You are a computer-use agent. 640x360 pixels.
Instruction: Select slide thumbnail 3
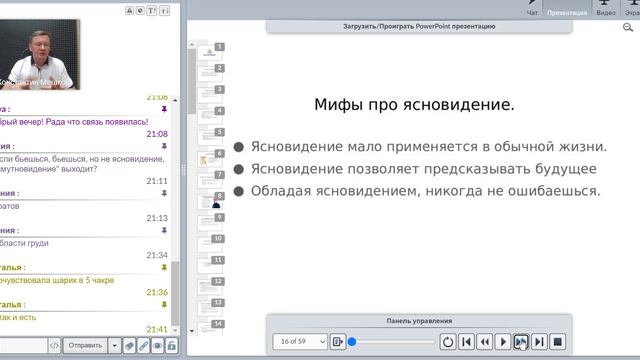211,94
